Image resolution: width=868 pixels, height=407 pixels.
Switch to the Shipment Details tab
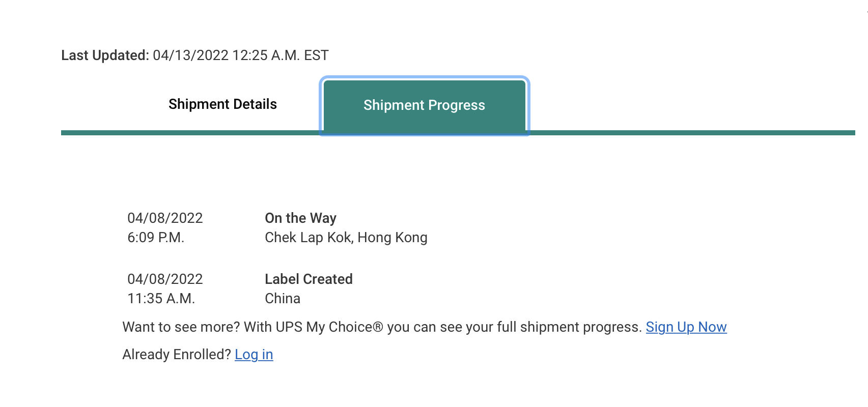[222, 104]
